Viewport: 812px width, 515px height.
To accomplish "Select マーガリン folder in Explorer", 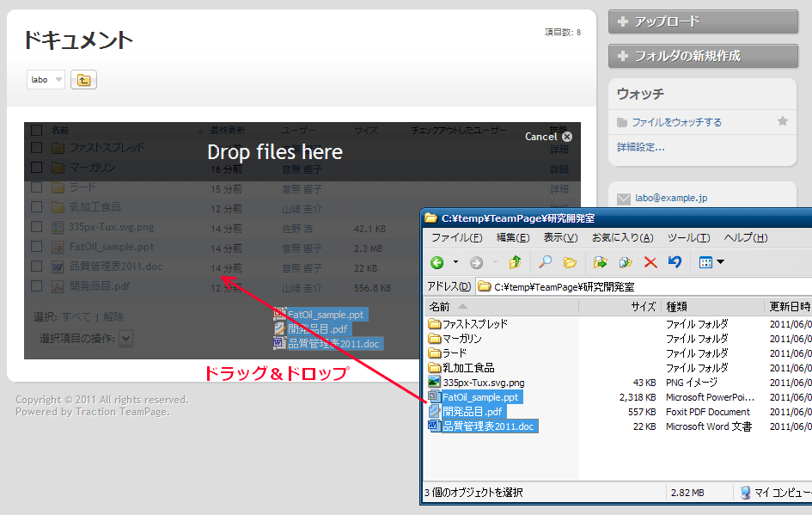I will 455,339.
